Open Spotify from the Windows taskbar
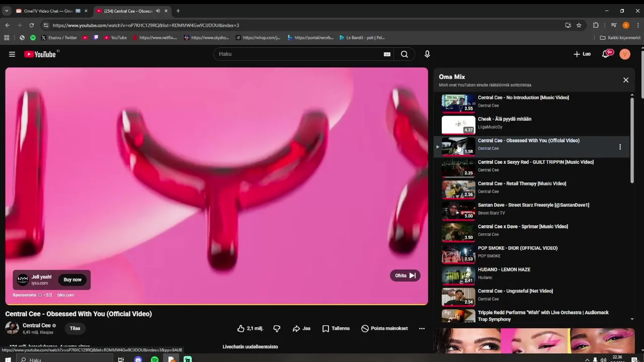Screen dimensions: 644x362 tap(154, 359)
